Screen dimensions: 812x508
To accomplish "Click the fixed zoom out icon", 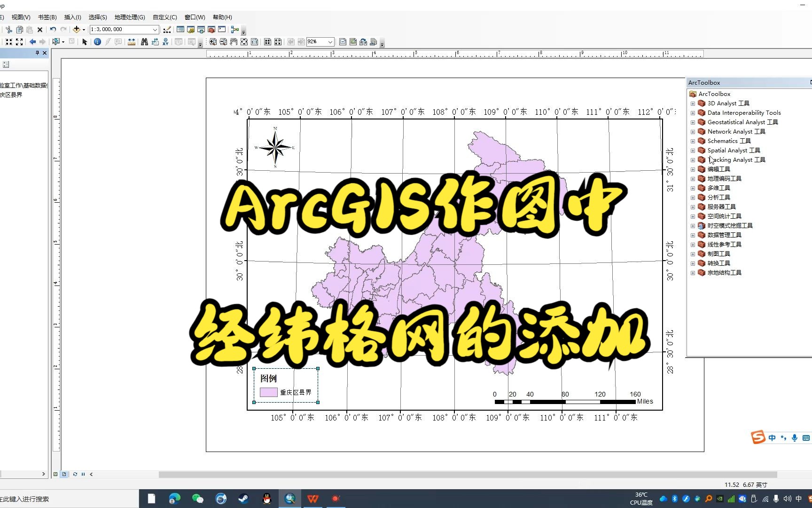I will click(x=19, y=42).
